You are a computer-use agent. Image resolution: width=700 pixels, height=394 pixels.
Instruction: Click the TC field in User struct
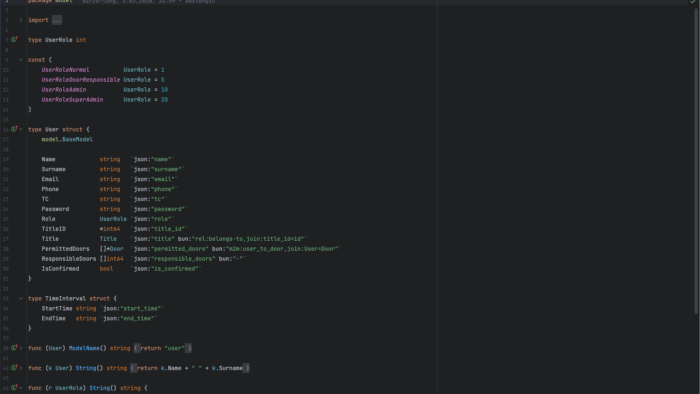[x=45, y=199]
